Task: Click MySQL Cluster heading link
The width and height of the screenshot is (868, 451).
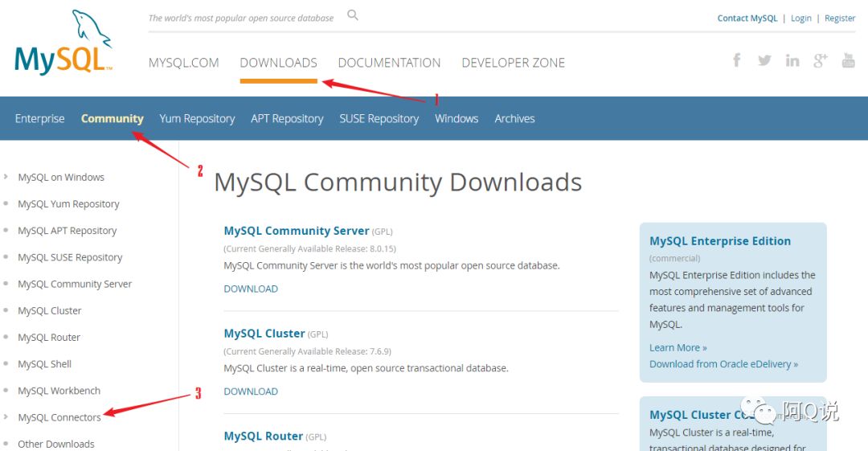Action: tap(264, 334)
